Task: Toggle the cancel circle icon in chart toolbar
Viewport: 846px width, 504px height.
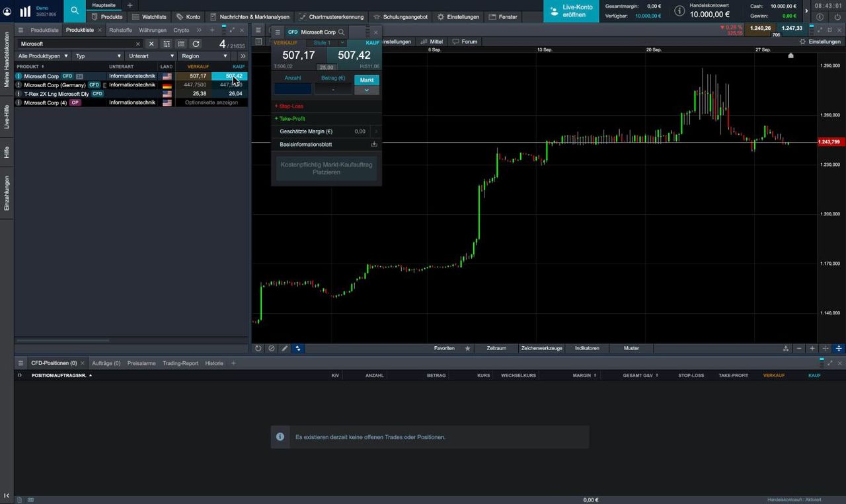Action: tap(272, 348)
